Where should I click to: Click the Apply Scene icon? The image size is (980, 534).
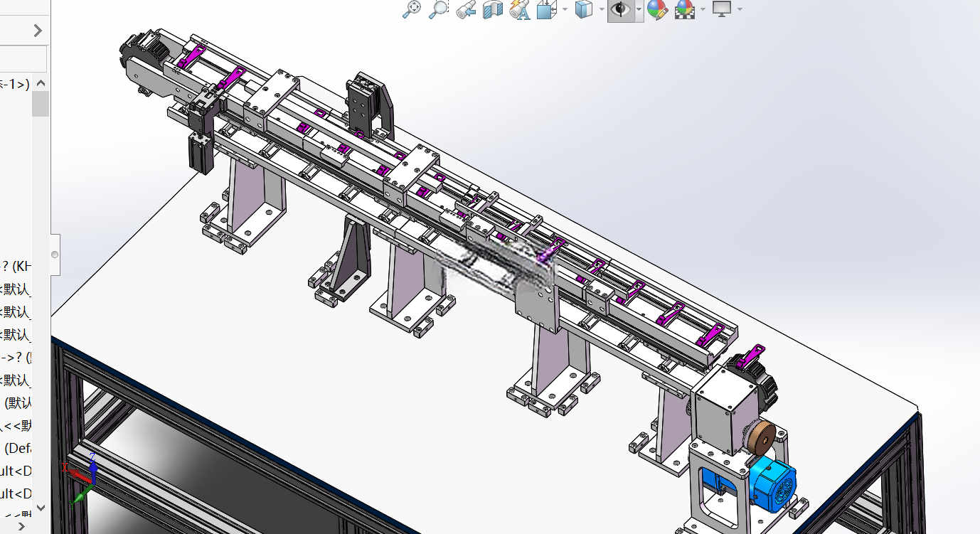point(684,9)
